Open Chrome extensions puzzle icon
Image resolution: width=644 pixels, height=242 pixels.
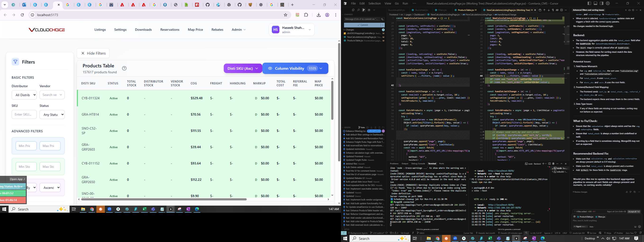click(x=306, y=15)
